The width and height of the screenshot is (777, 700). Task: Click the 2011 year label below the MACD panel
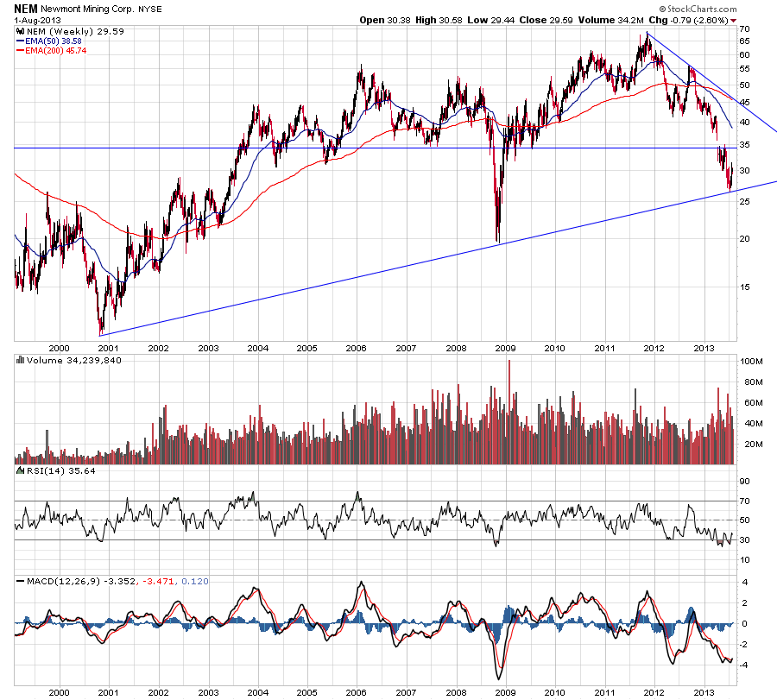[604, 692]
